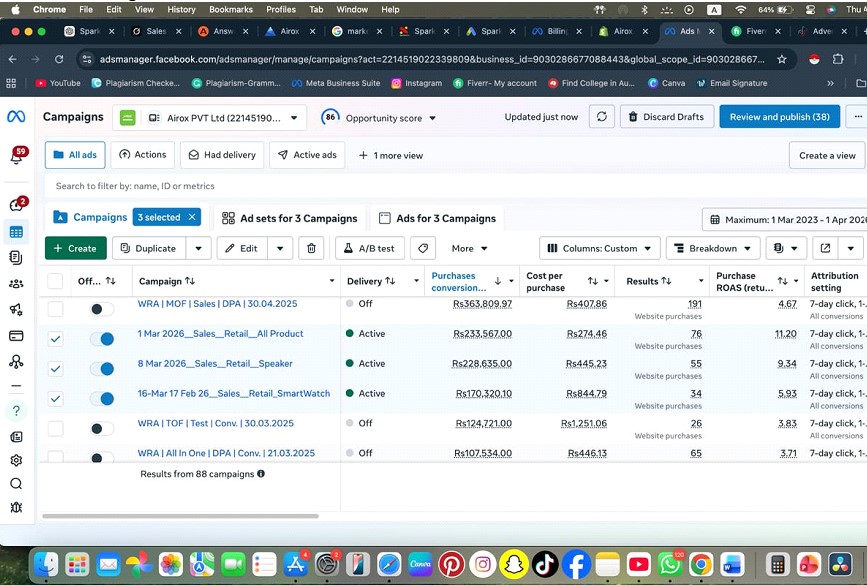
Task: Open Columns: Custom dropdown
Action: point(600,248)
